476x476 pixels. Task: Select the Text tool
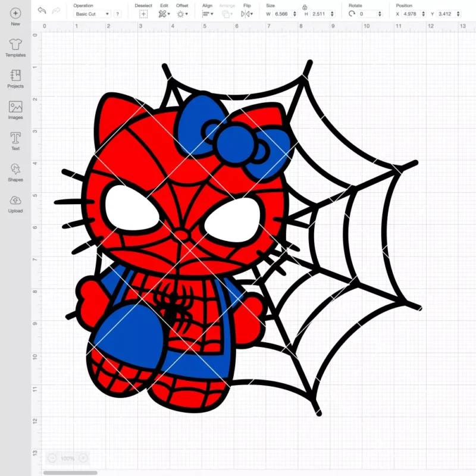(15, 141)
